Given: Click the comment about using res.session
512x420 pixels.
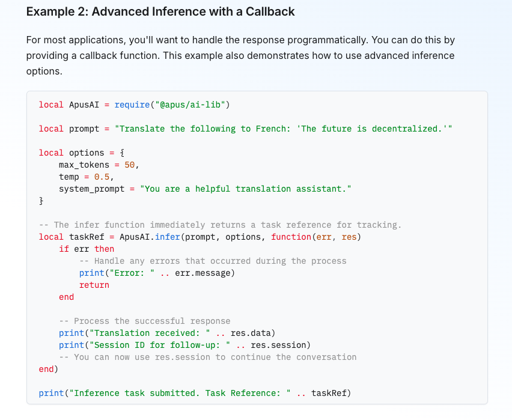Looking at the screenshot, I should [208, 358].
